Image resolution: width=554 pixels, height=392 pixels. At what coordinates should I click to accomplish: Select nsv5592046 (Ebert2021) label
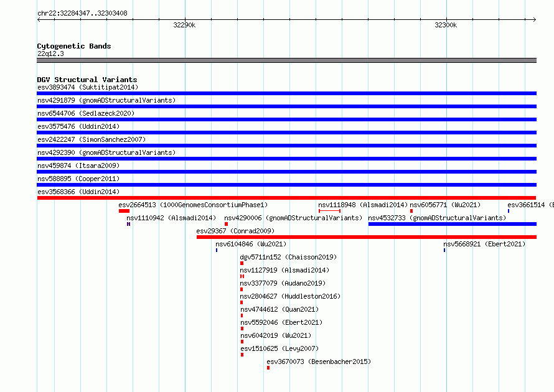pyautogui.click(x=281, y=322)
